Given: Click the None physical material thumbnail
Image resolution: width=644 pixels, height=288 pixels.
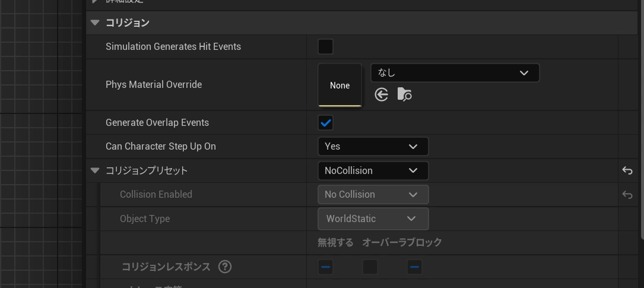Looking at the screenshot, I should coord(340,86).
